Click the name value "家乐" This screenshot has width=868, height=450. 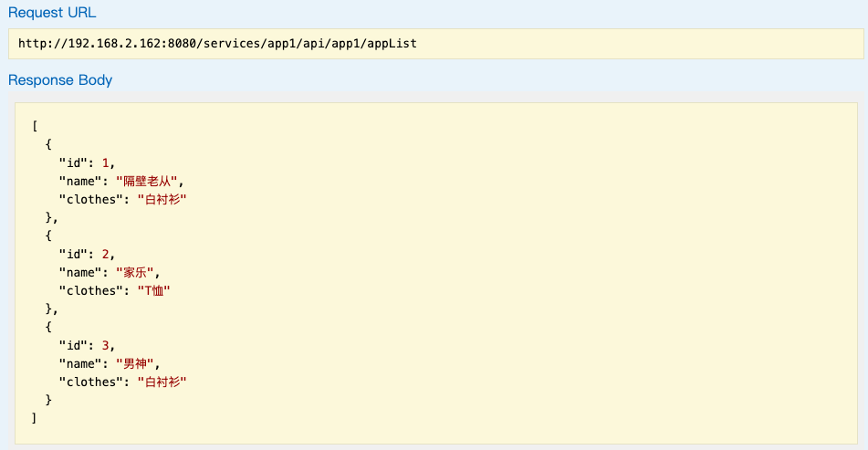point(134,272)
